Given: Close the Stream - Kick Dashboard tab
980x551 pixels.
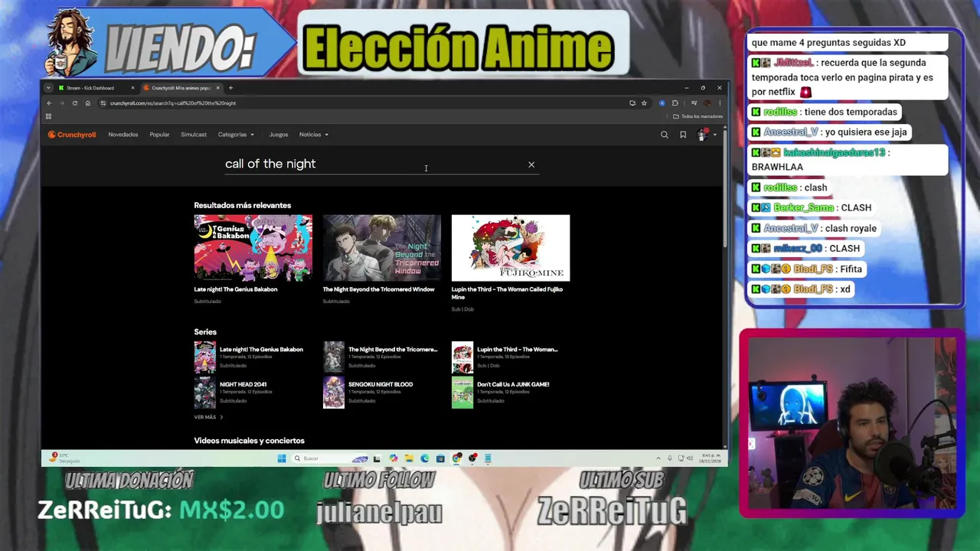Looking at the screenshot, I should pos(132,88).
